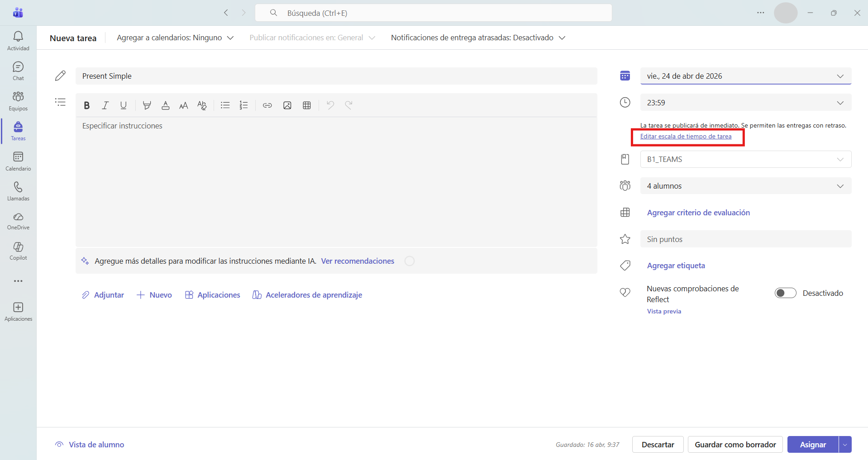868x460 pixels.
Task: Insert a table in instructions
Action: point(307,105)
